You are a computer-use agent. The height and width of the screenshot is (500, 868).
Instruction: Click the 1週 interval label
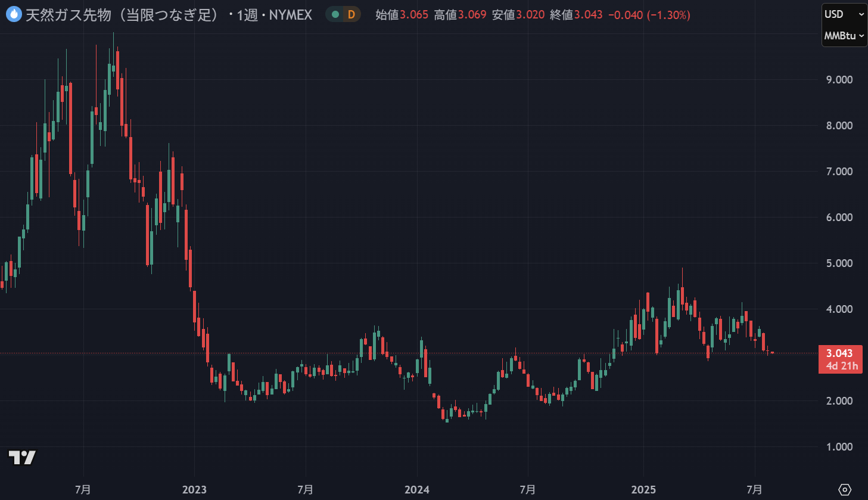[x=247, y=14]
